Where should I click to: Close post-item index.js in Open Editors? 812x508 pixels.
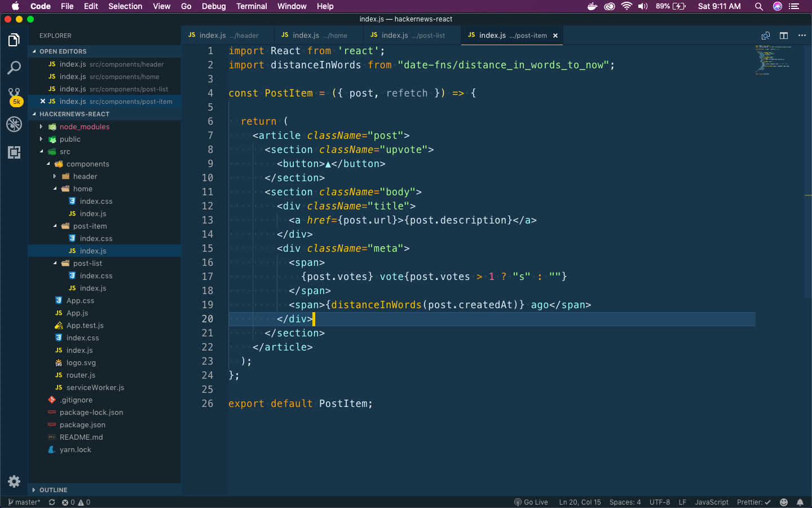pyautogui.click(x=43, y=102)
